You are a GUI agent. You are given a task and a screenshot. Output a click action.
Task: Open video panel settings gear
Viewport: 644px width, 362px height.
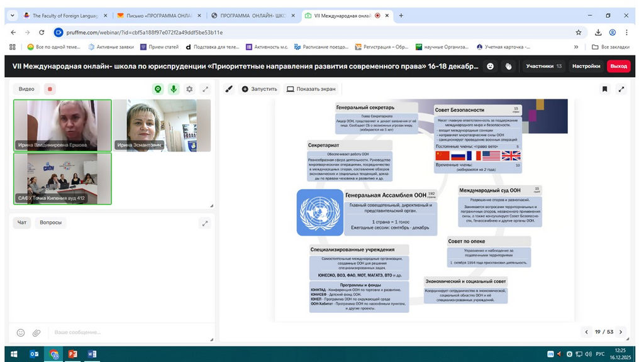pos(189,89)
